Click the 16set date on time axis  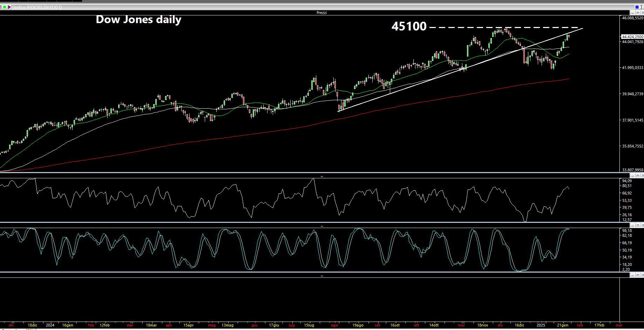(x=395, y=325)
